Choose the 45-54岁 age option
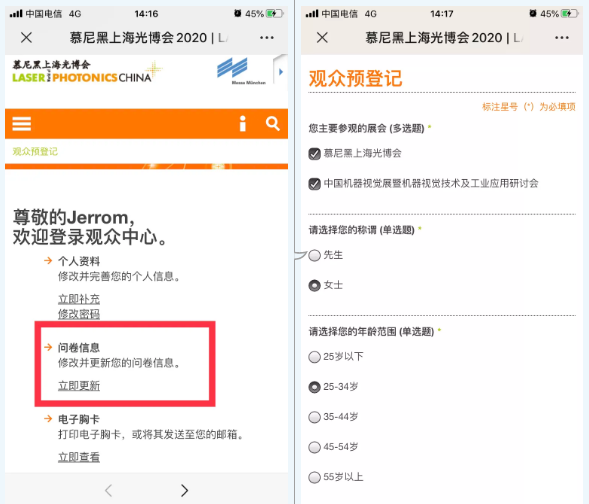The width and height of the screenshot is (589, 504). (x=314, y=447)
